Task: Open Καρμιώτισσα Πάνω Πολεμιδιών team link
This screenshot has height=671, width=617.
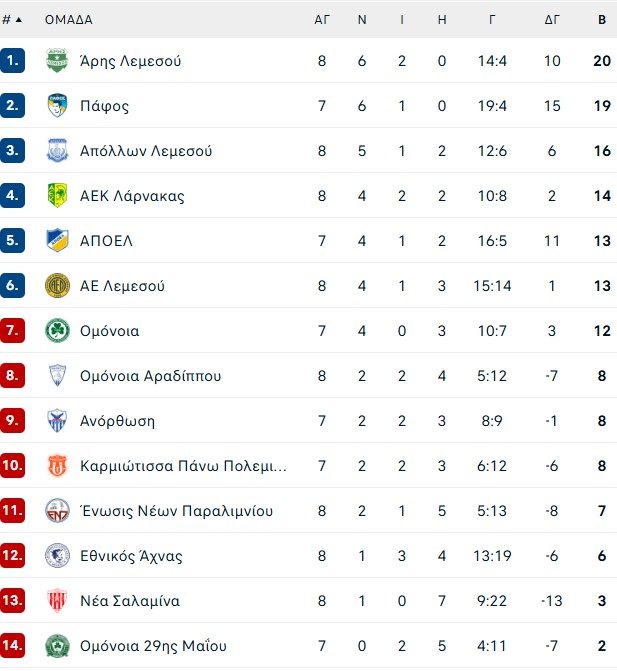Action: click(183, 466)
